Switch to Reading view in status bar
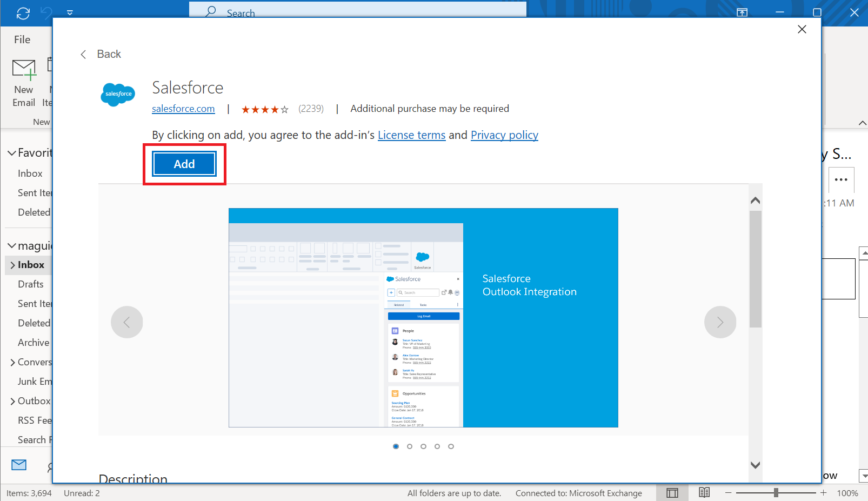868x501 pixels. tap(704, 492)
